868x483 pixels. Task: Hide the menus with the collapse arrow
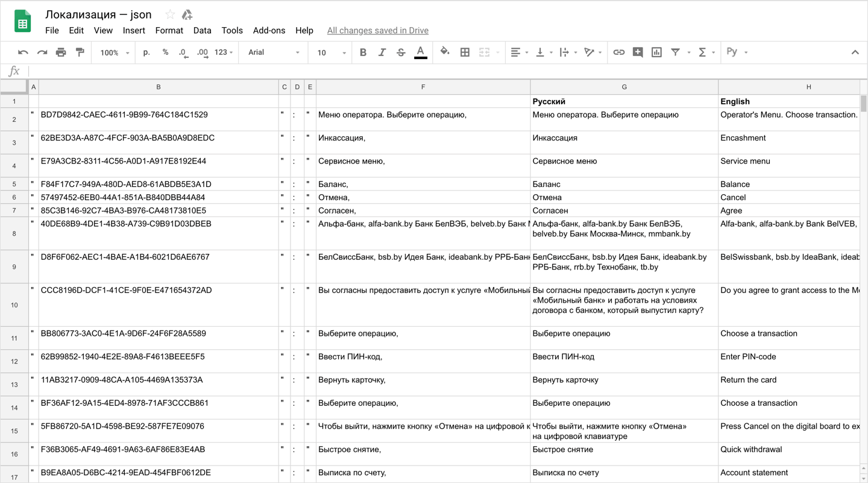tap(855, 52)
